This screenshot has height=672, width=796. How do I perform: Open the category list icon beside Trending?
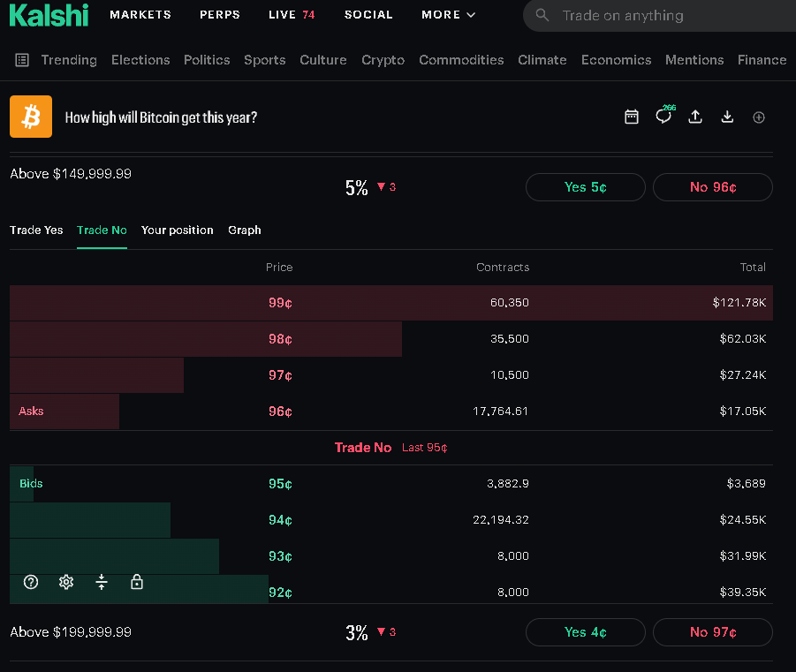tap(22, 60)
